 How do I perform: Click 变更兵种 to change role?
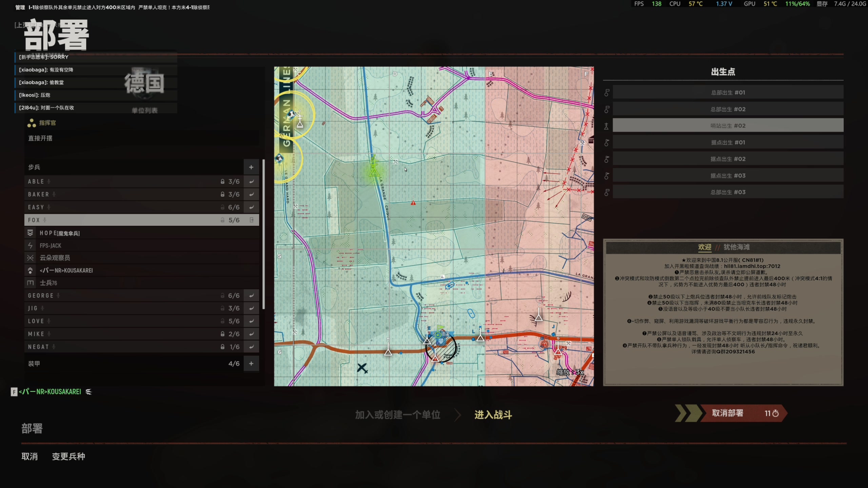click(68, 456)
